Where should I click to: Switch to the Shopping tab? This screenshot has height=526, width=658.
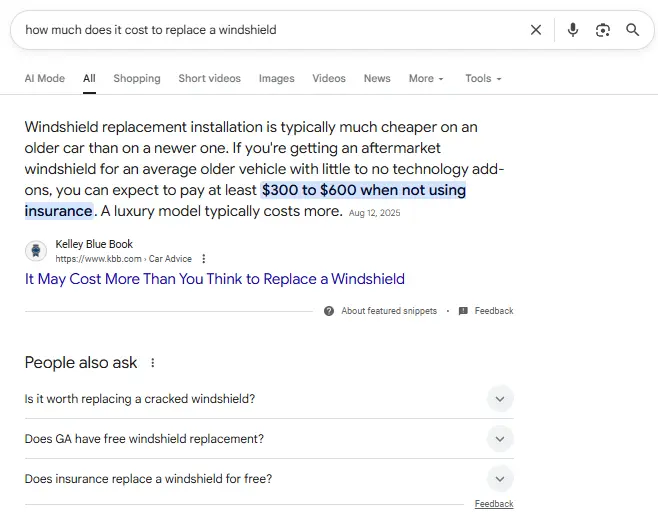[x=137, y=79]
